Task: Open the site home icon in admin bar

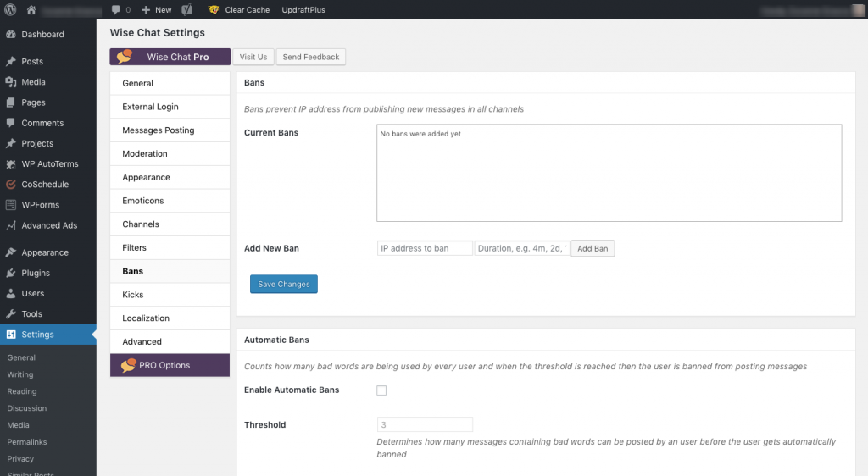Action: click(x=31, y=10)
